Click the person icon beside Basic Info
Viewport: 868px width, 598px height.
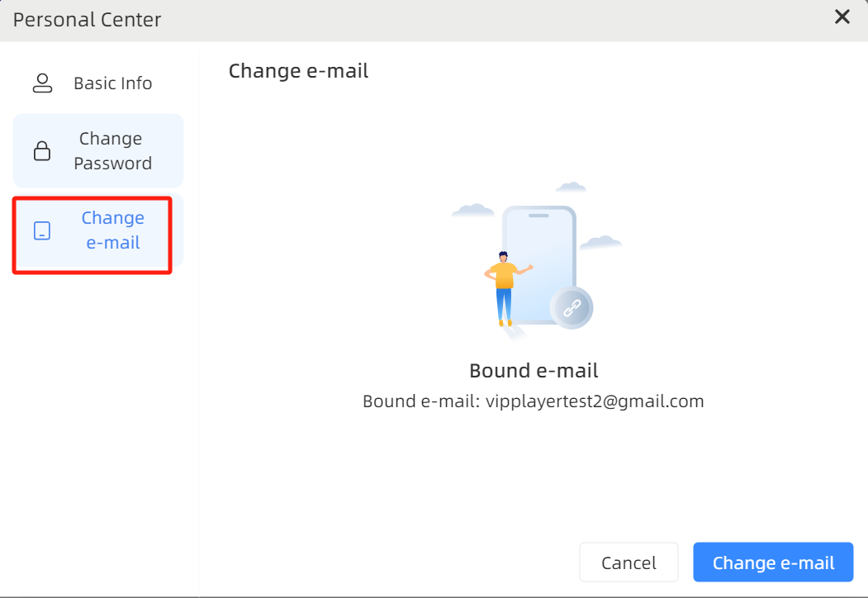(x=42, y=83)
